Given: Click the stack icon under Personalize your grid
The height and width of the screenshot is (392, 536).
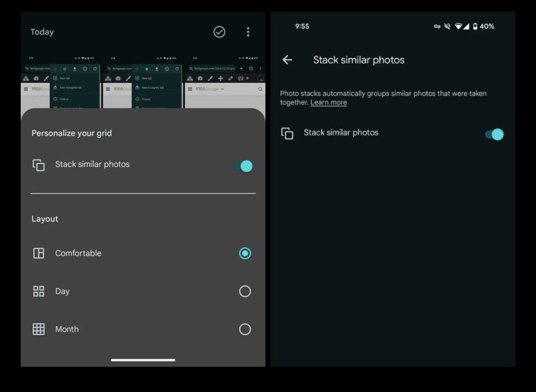Looking at the screenshot, I should coord(39,165).
